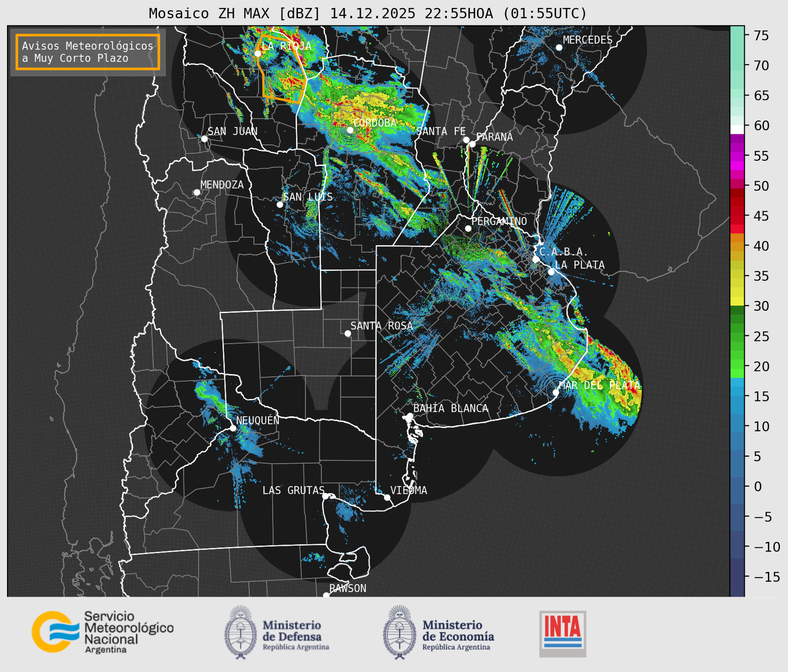Click the −15 dBZ label on the colorbar
788x672 pixels.
coord(767,577)
